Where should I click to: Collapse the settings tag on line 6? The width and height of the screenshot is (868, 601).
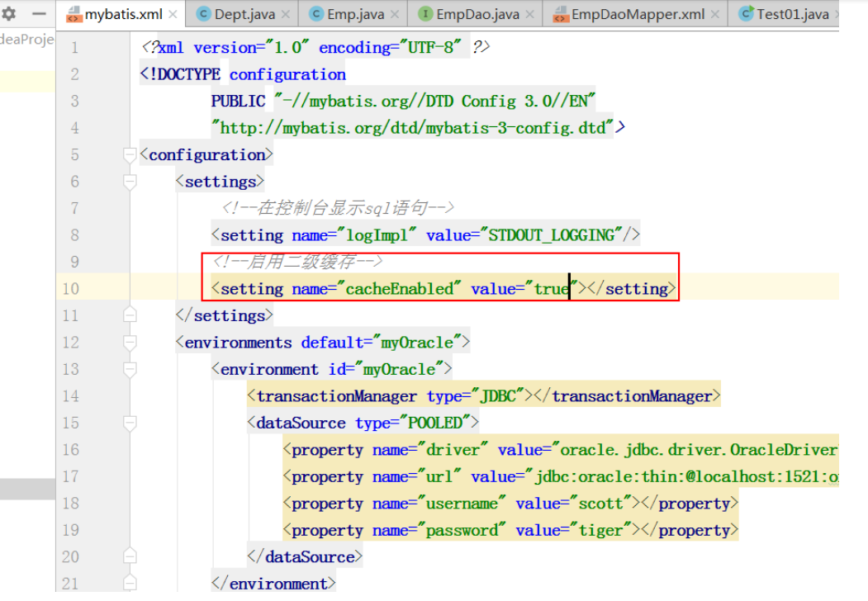tap(130, 182)
